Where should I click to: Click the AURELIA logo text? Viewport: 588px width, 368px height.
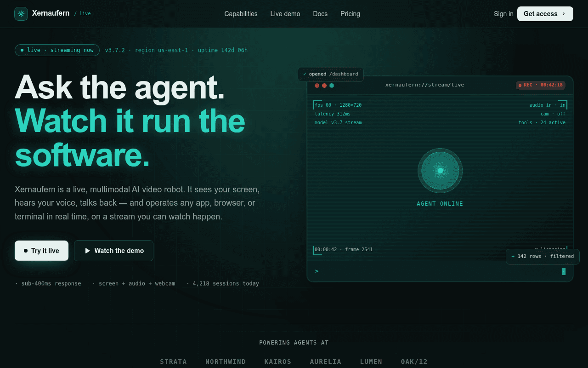(x=326, y=362)
